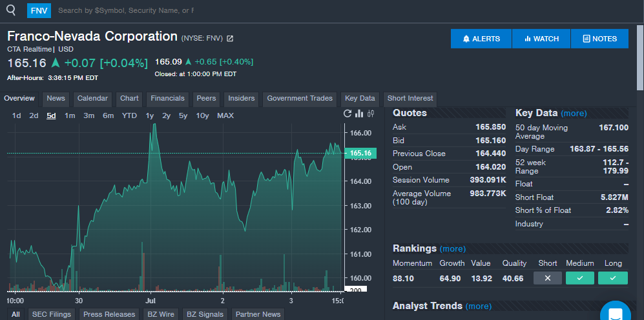Image resolution: width=644 pixels, height=320 pixels.
Task: Click the Previous Close value 164.440
Action: (490, 154)
